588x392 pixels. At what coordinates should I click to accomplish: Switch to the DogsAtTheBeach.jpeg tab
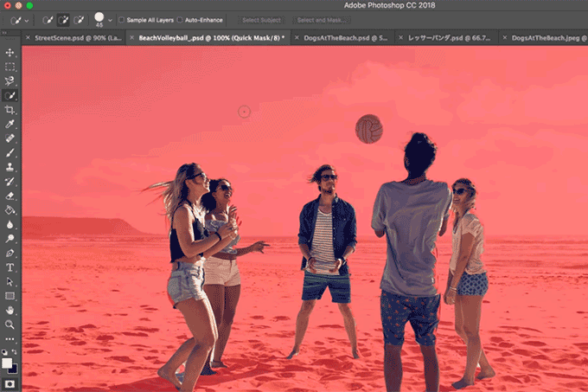pyautogui.click(x=545, y=38)
